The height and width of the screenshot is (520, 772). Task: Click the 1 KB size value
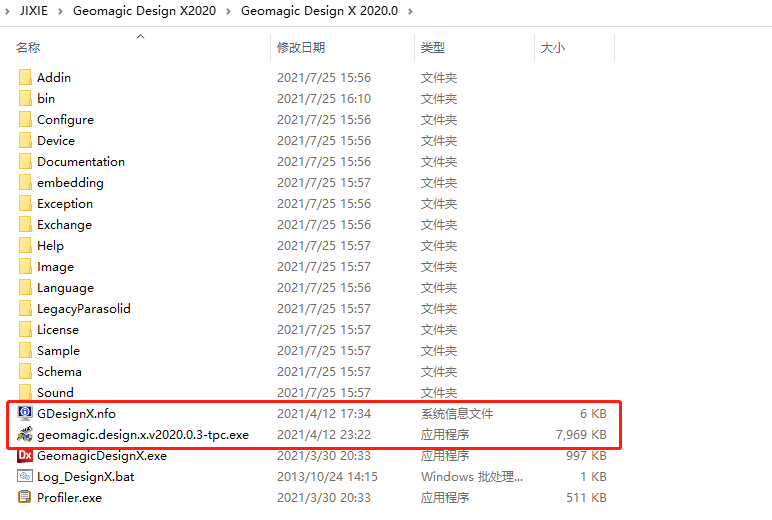click(x=593, y=477)
